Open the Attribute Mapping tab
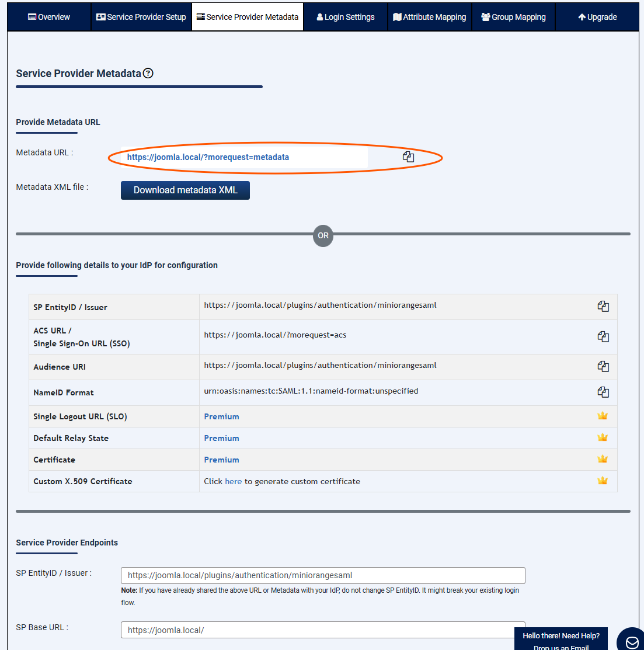 click(x=430, y=17)
